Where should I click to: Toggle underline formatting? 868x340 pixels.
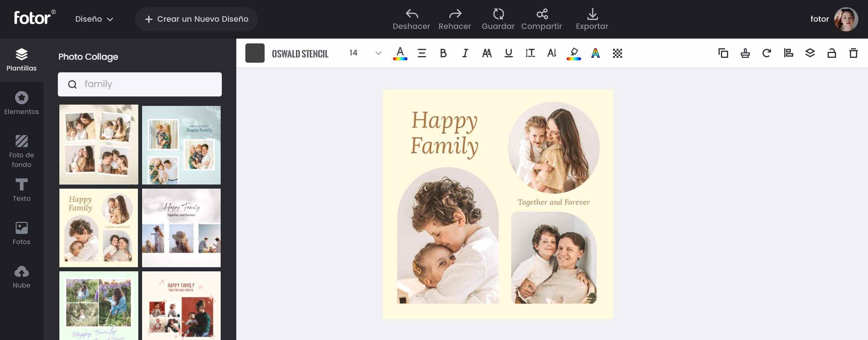508,53
